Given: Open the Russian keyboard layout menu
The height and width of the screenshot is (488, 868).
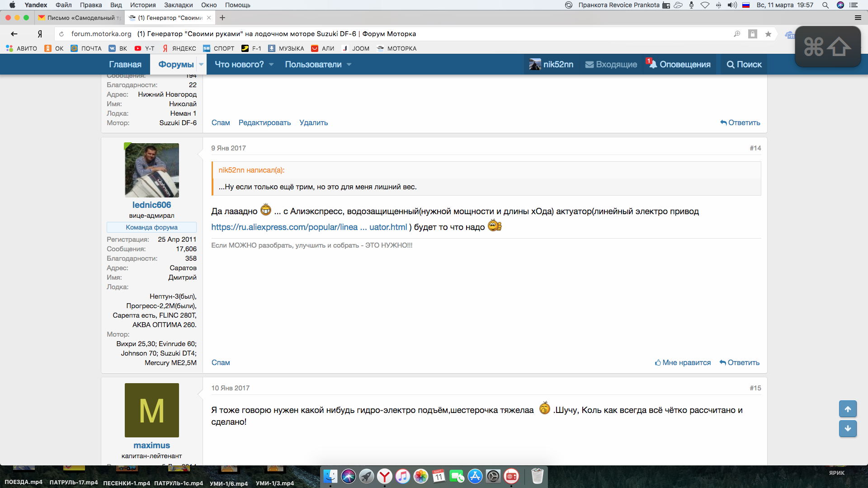Looking at the screenshot, I should pos(746,5).
